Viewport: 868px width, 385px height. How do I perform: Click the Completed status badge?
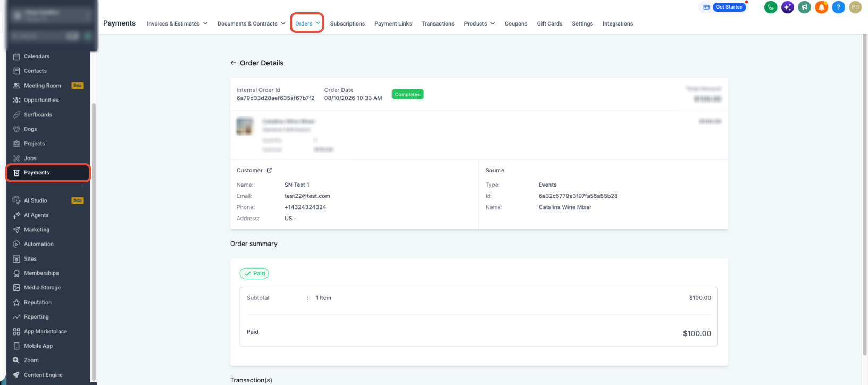(x=407, y=94)
